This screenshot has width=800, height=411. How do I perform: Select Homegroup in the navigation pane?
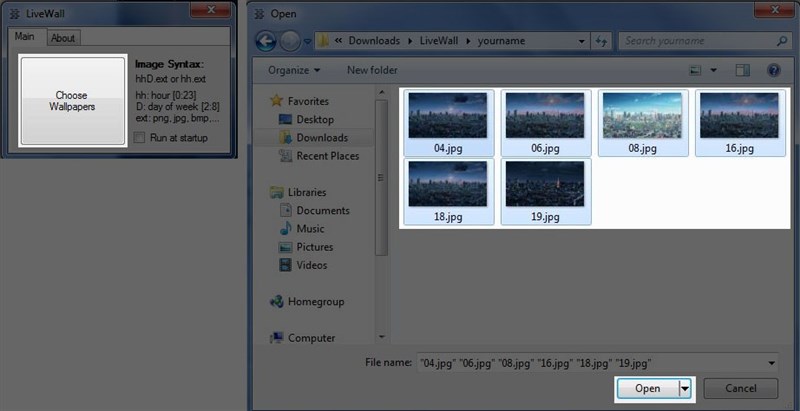316,302
